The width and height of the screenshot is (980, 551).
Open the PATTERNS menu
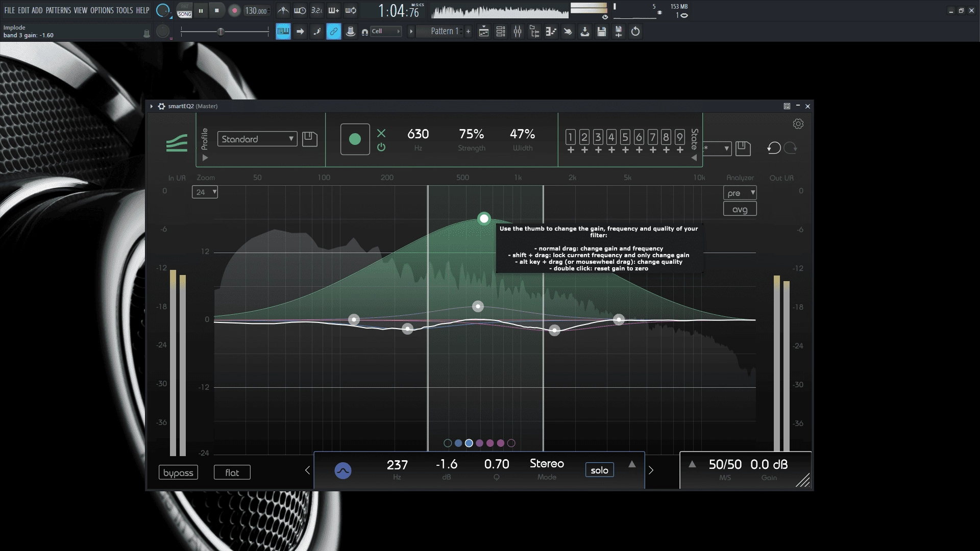coord(58,10)
